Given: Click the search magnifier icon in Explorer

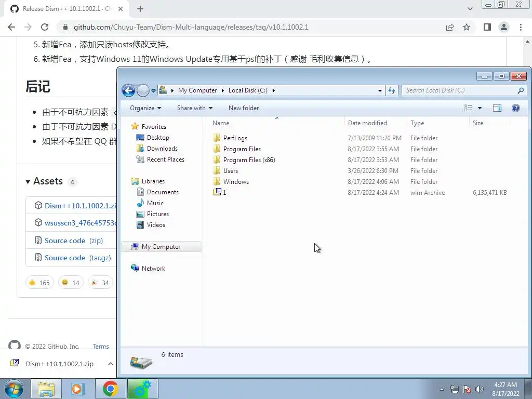Looking at the screenshot, I should (521, 90).
